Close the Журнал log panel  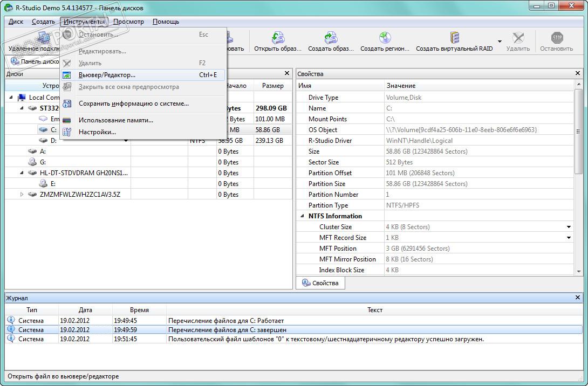(x=578, y=298)
